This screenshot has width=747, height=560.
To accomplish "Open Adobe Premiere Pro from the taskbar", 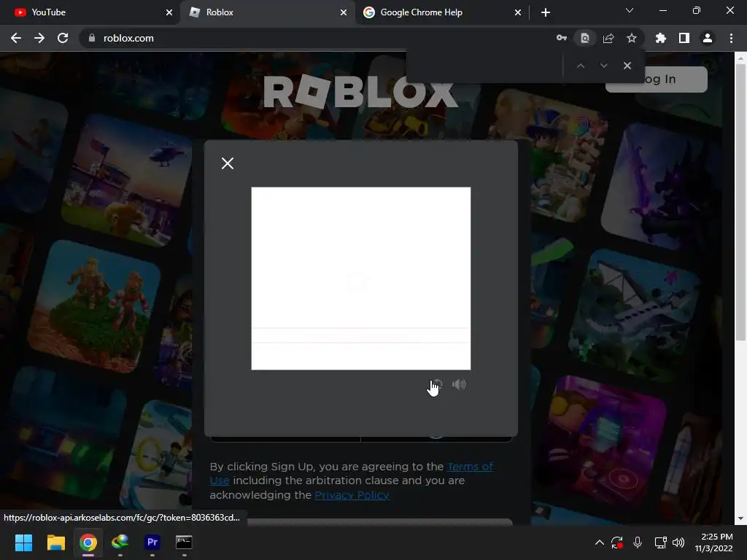I will pyautogui.click(x=152, y=542).
